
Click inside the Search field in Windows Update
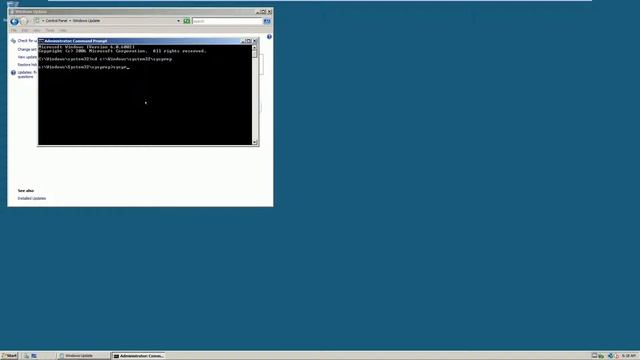(227, 21)
